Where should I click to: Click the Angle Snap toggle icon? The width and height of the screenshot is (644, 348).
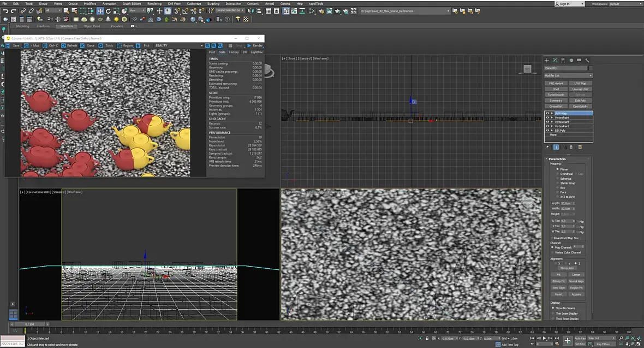185,11
